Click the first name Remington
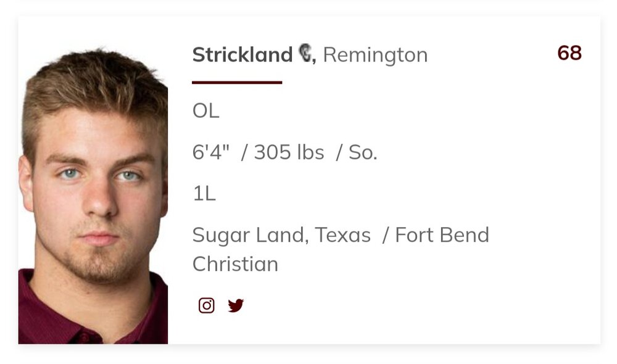The width and height of the screenshot is (617, 364). tap(375, 55)
